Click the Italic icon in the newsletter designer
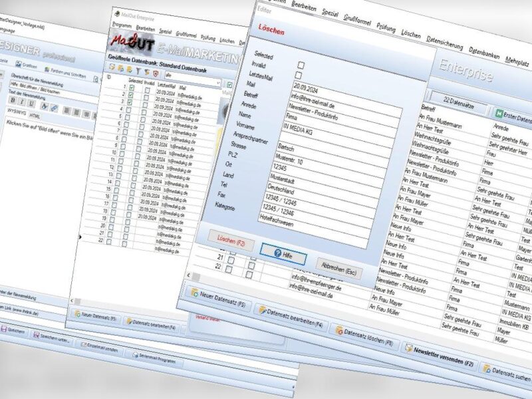This screenshot has height=399, width=532. pos(22,102)
